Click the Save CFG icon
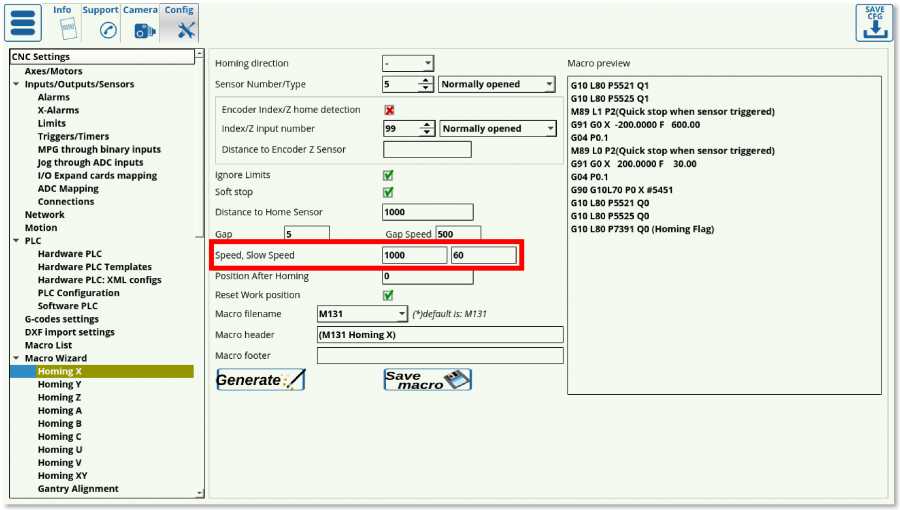Screen dimensions: 900x510 (874, 23)
